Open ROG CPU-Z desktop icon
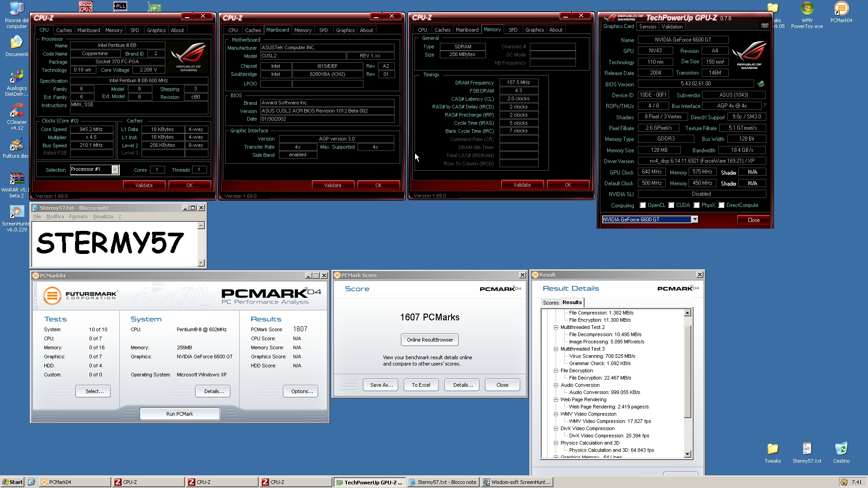 pyautogui.click(x=86, y=6)
